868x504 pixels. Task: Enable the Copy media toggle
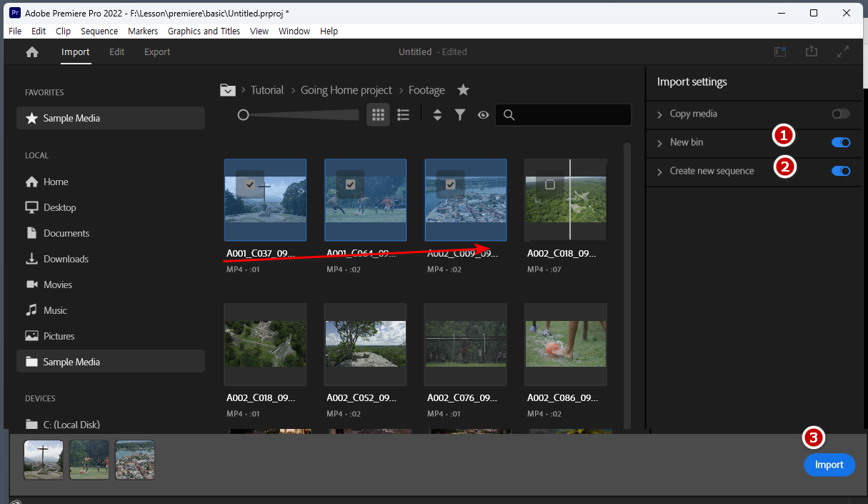pyautogui.click(x=841, y=114)
